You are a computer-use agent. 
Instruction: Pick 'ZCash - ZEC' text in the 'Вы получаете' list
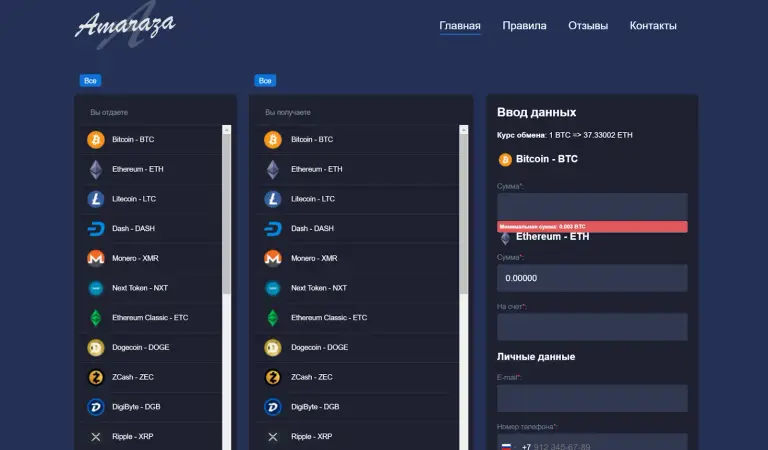tap(312, 377)
